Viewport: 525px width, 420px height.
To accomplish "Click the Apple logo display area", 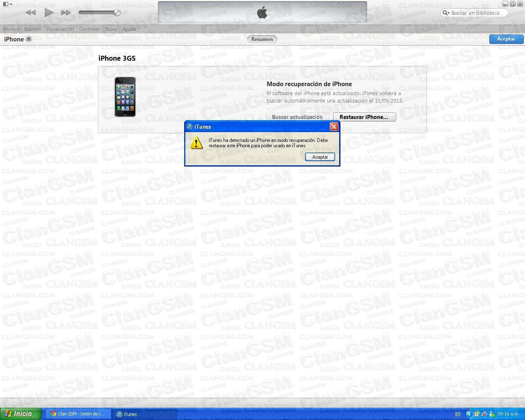I will 262,12.
